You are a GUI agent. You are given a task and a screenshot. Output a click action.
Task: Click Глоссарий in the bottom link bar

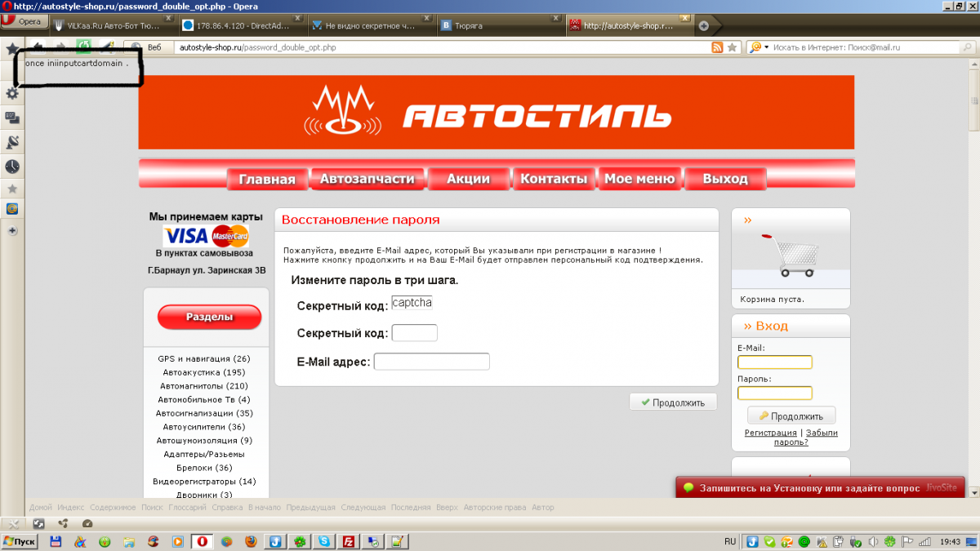(x=187, y=508)
